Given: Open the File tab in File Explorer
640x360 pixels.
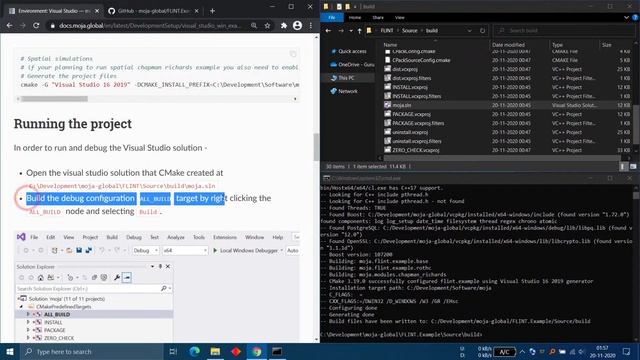Looking at the screenshot, I should (332, 18).
